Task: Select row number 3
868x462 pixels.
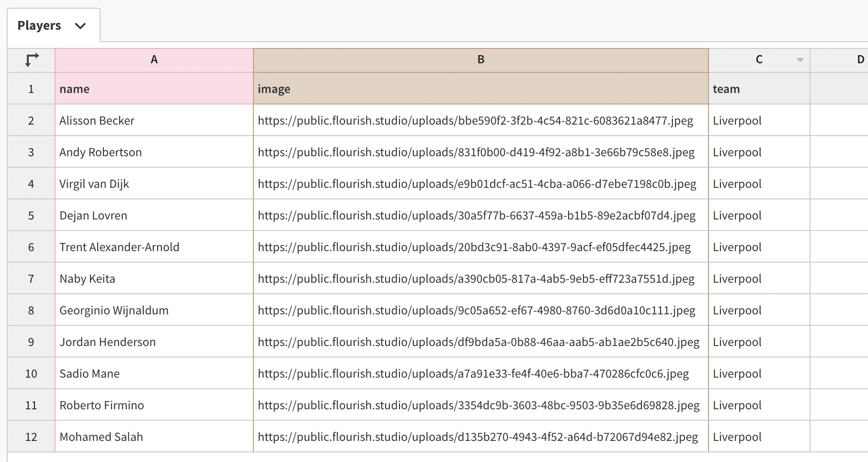Action: pos(31,152)
